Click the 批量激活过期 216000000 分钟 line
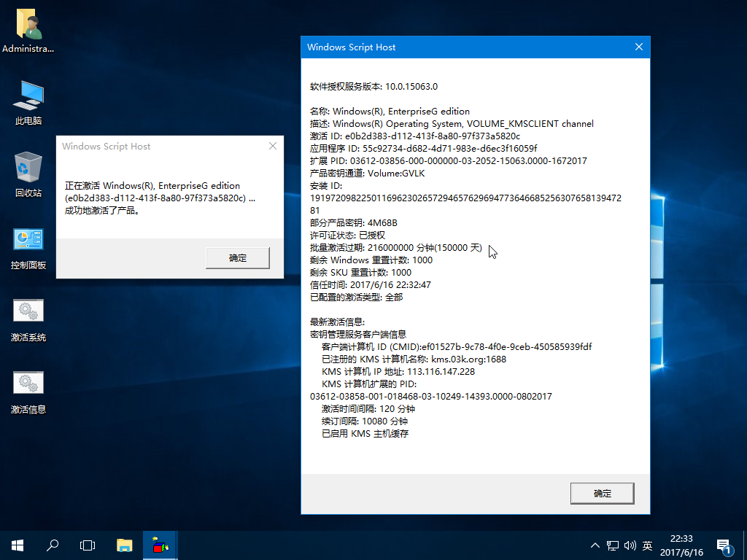 (396, 248)
